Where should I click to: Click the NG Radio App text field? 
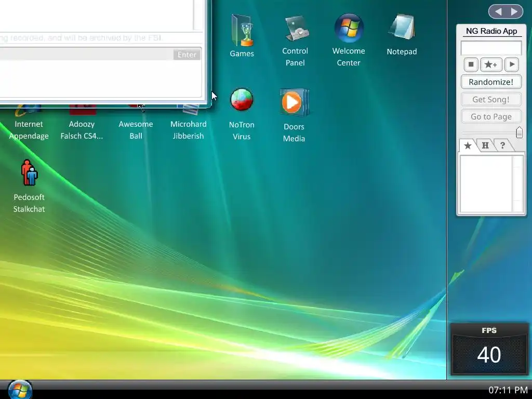tap(491, 48)
